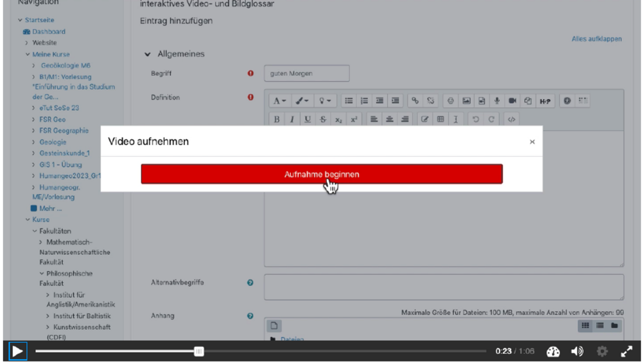Click the video progress slider handle
The image size is (644, 362).
click(x=199, y=352)
